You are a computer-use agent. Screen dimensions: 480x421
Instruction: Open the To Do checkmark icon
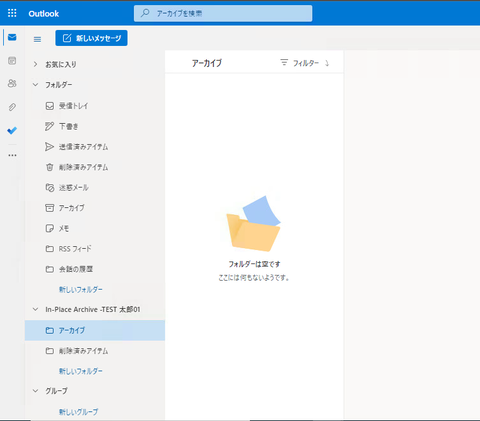(12, 130)
